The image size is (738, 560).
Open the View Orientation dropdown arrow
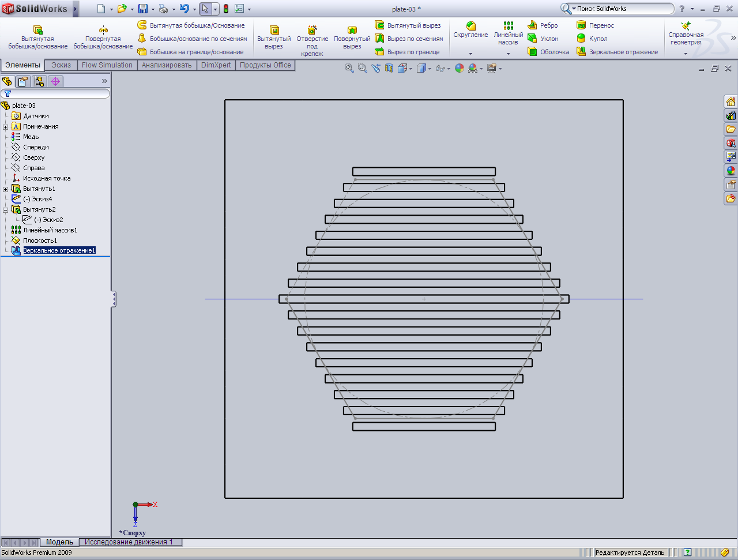click(411, 69)
